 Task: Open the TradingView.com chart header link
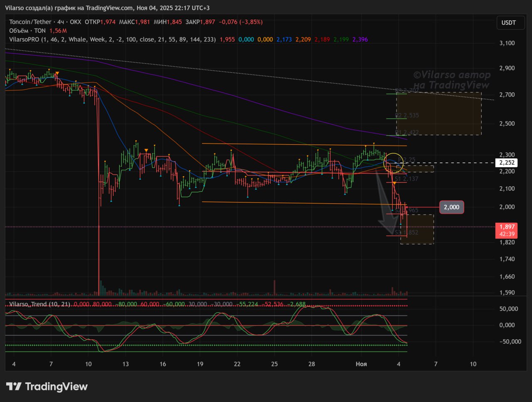(x=111, y=8)
